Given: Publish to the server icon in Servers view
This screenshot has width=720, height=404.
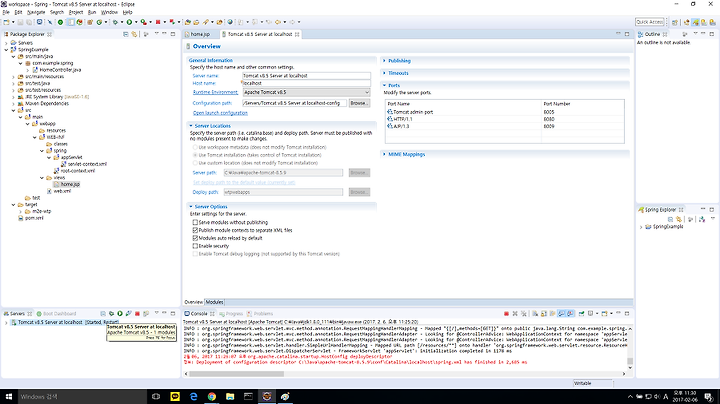Looking at the screenshot, I should (146, 314).
